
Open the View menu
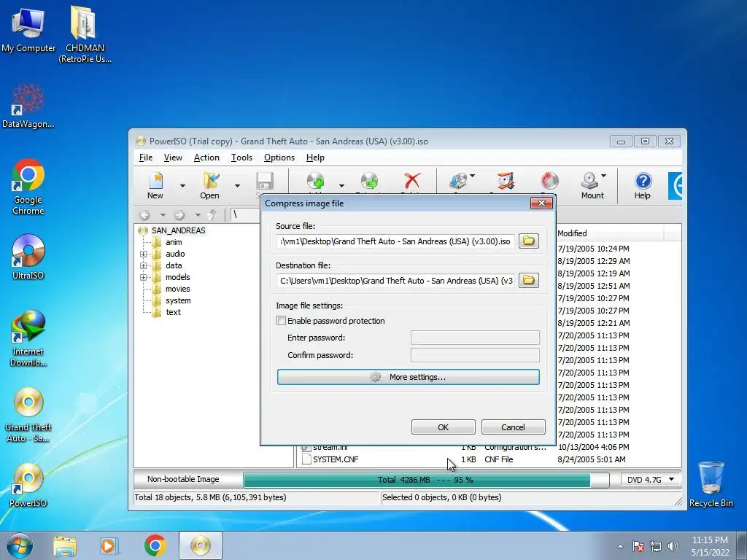tap(173, 157)
